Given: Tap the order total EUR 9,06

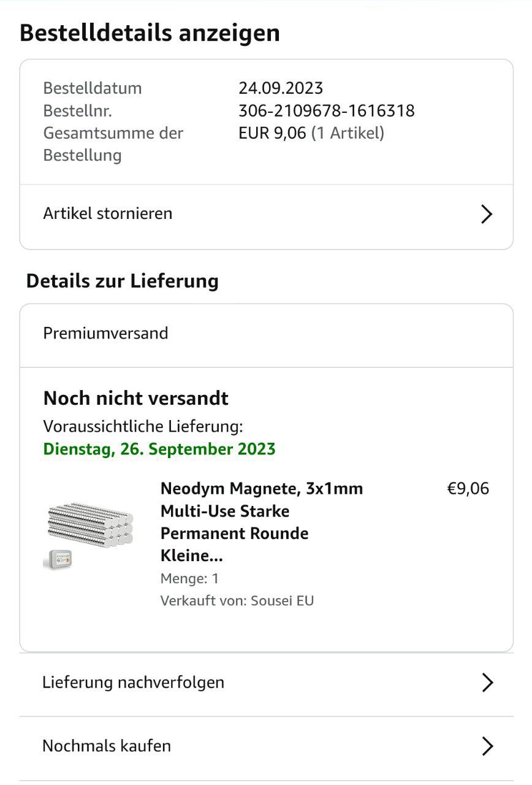Looking at the screenshot, I should point(272,132).
